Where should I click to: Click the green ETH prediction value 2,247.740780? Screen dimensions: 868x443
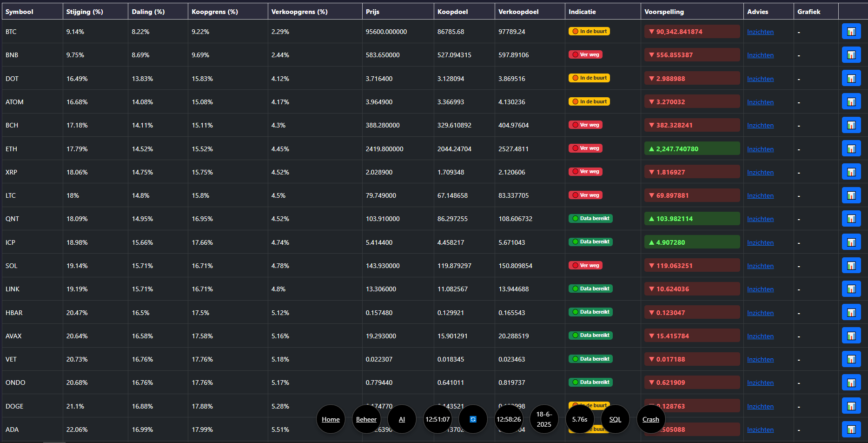tap(677, 149)
